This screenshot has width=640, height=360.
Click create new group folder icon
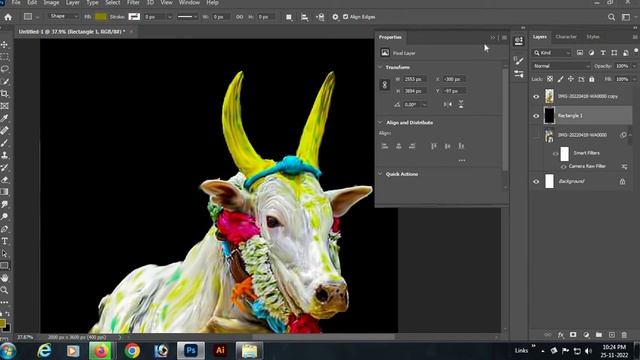point(599,335)
